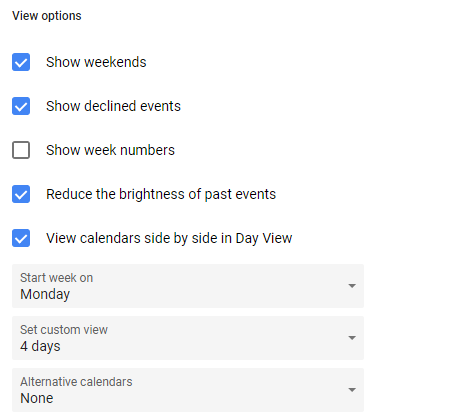Viewport: 461px width, 414px height.
Task: Open the Set custom view dropdown arrow
Action: tap(352, 338)
